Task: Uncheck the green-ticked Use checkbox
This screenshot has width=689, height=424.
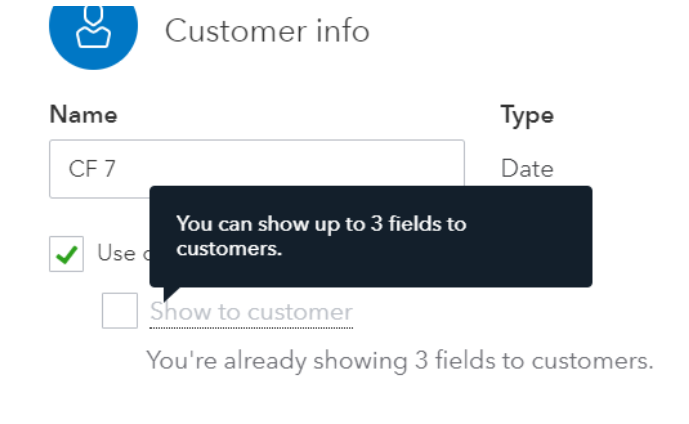Action: tap(67, 254)
